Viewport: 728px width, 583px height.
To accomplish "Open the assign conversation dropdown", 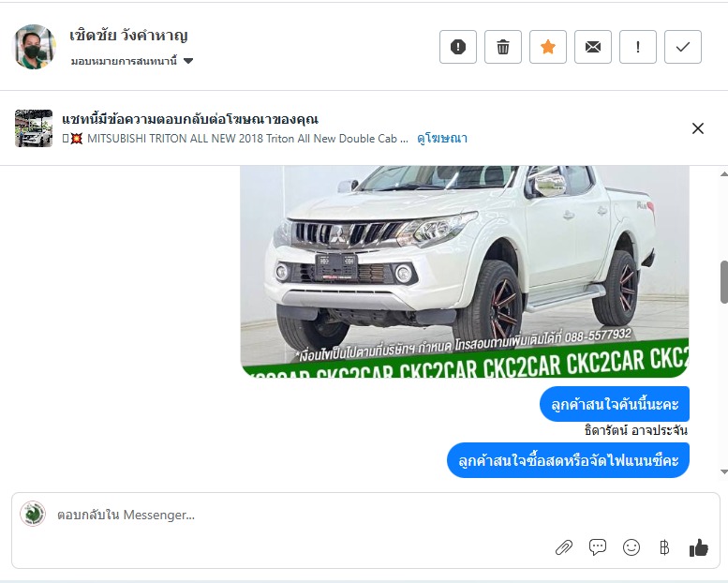I will click(132, 61).
